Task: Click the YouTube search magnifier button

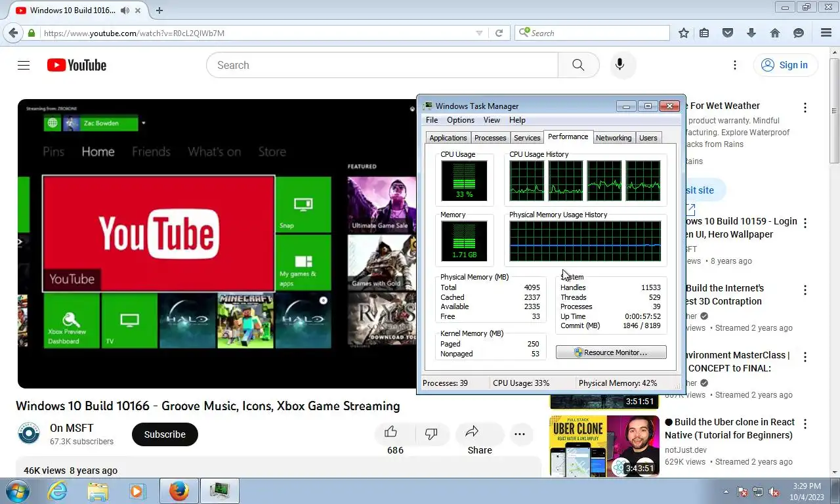Action: tap(578, 65)
